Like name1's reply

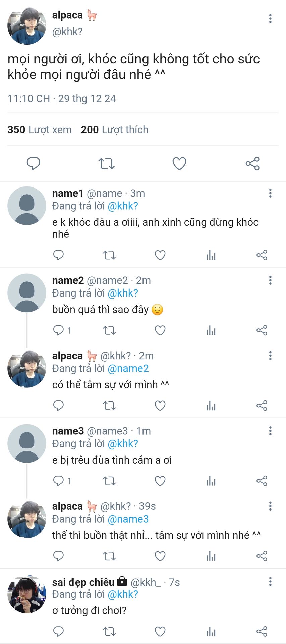coord(160,255)
